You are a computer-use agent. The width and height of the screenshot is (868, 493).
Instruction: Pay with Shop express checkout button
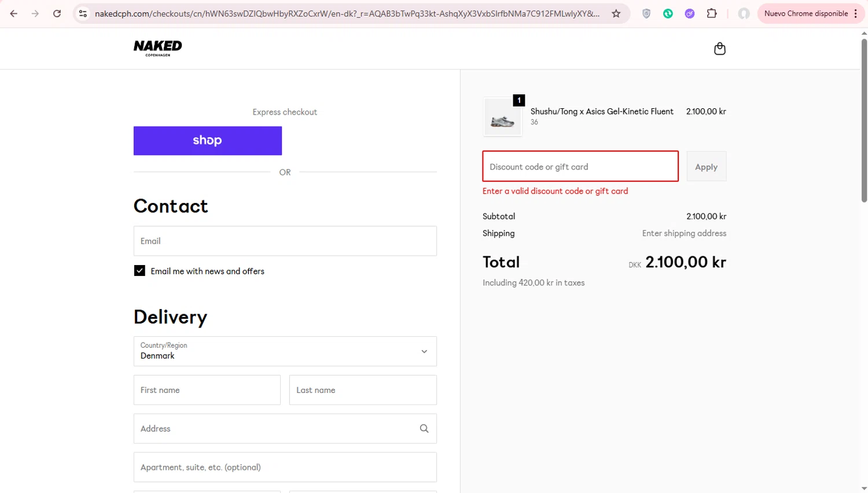tap(208, 141)
